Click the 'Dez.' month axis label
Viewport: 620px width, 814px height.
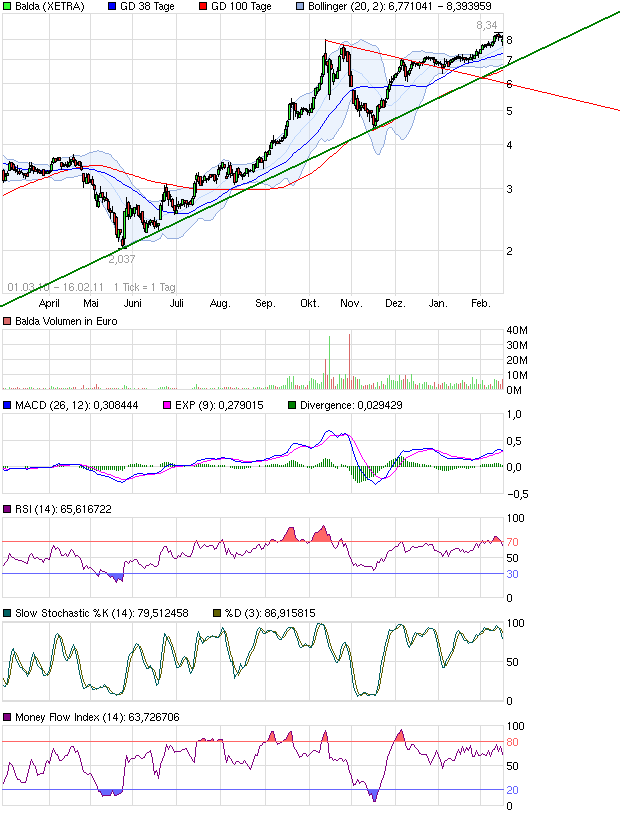click(395, 303)
